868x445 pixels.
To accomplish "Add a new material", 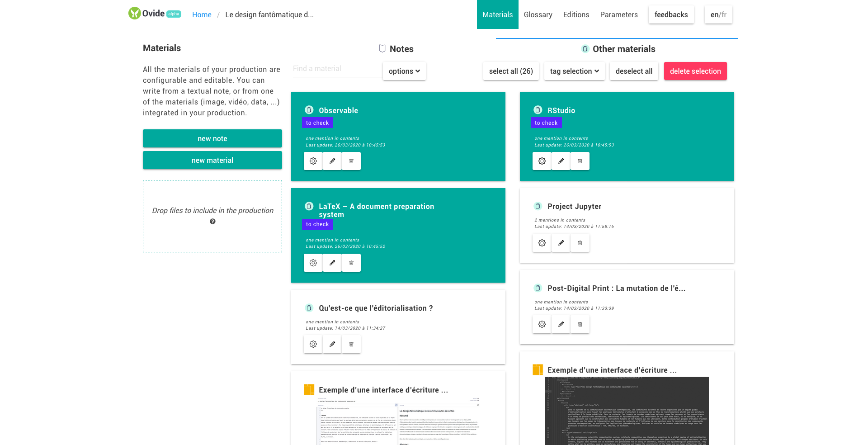I will coord(212,160).
